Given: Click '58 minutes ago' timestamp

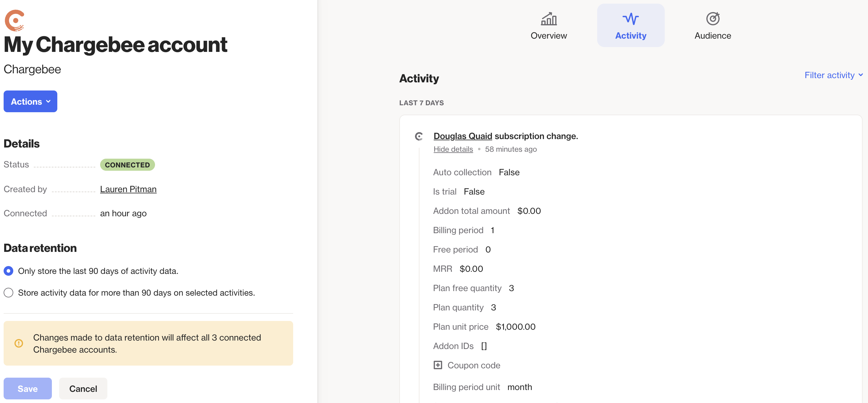Looking at the screenshot, I should coord(511,149).
